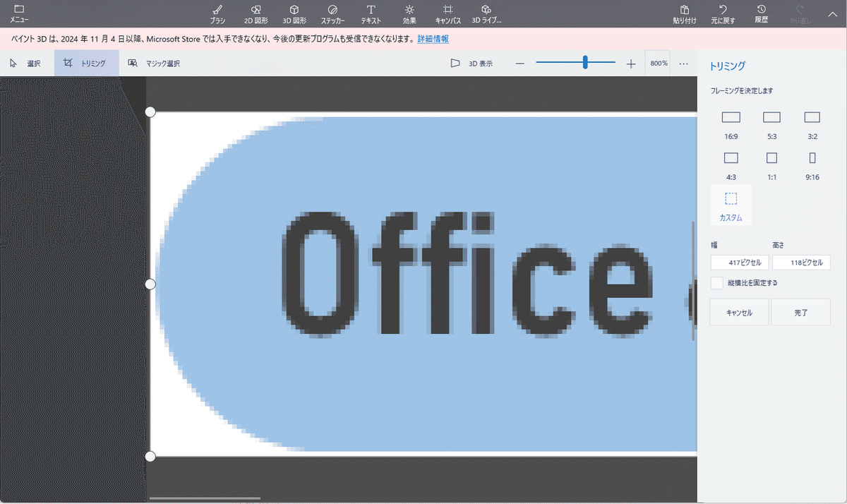Collapse the ribbon with the chevron
The height and width of the screenshot is (504, 847).
pos(831,13)
